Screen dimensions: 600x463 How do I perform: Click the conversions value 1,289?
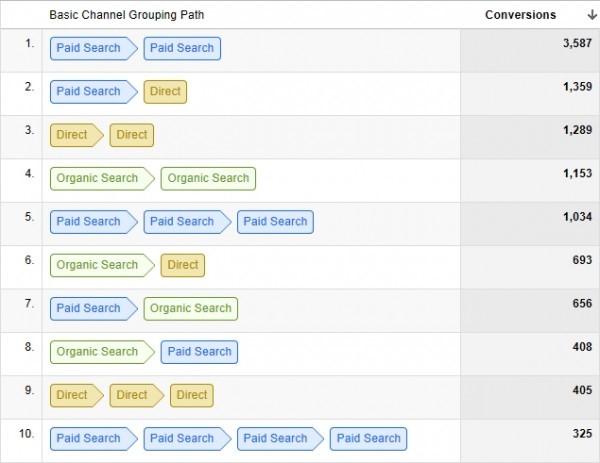(577, 130)
